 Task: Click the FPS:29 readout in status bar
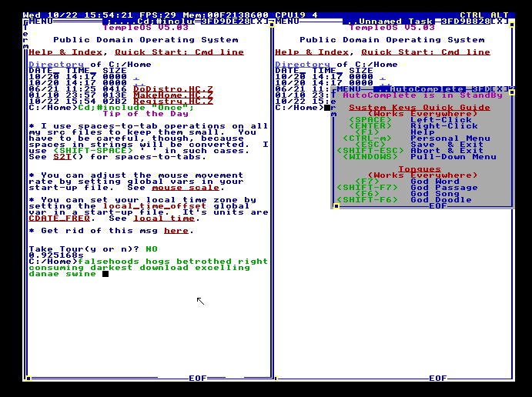158,15
